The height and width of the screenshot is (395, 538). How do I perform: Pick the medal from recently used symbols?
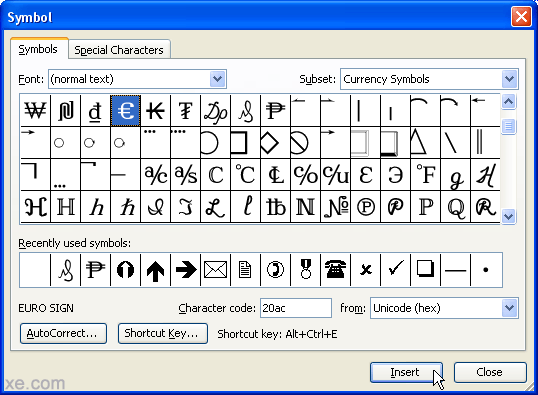point(306,270)
